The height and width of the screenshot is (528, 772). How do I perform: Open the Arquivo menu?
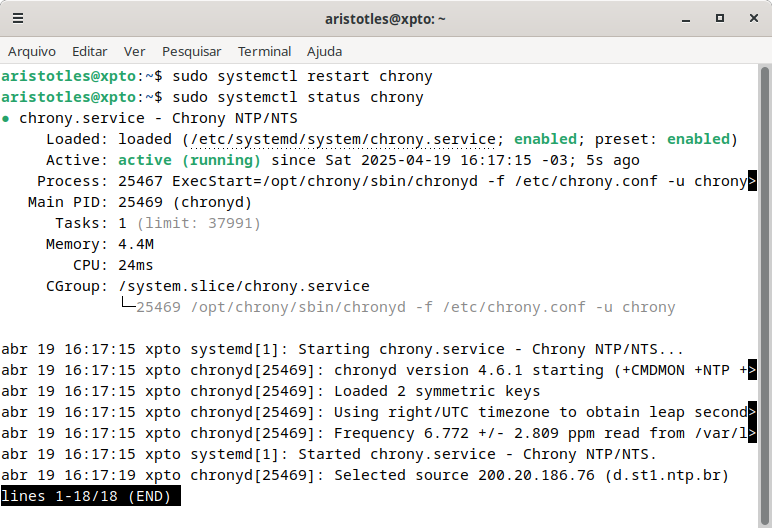click(32, 52)
